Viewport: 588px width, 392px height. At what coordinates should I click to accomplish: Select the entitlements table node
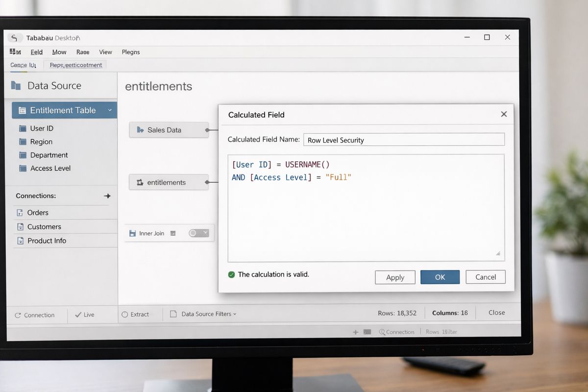pos(169,182)
